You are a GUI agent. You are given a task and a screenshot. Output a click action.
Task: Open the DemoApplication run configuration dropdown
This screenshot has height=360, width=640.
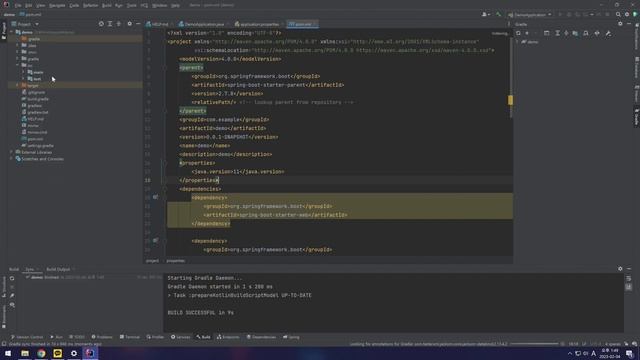(x=530, y=15)
